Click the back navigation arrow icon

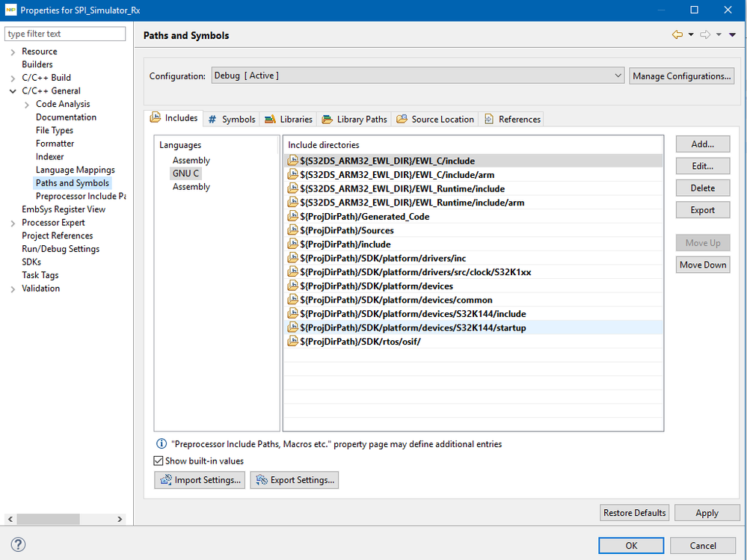click(677, 34)
